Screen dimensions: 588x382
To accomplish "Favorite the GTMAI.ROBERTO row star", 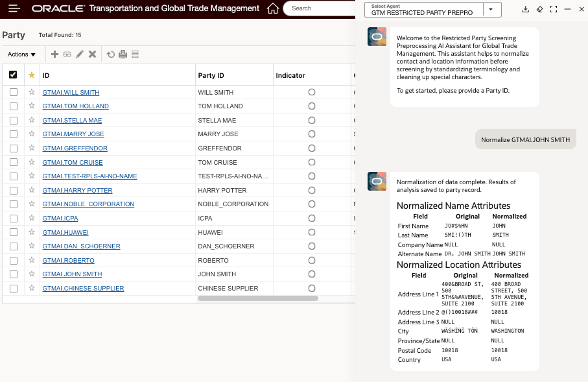I will (x=32, y=260).
